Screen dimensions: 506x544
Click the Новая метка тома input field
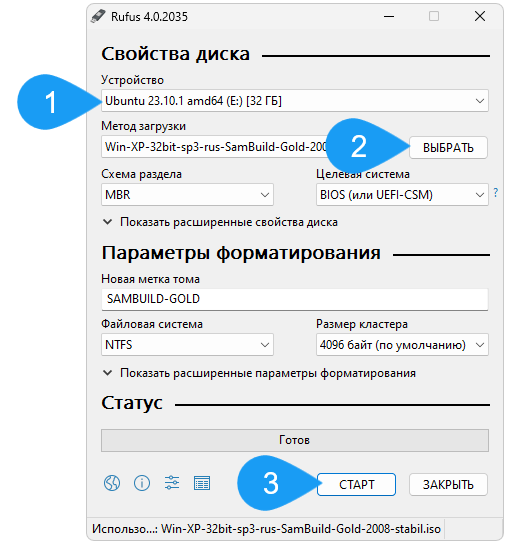[x=295, y=299]
